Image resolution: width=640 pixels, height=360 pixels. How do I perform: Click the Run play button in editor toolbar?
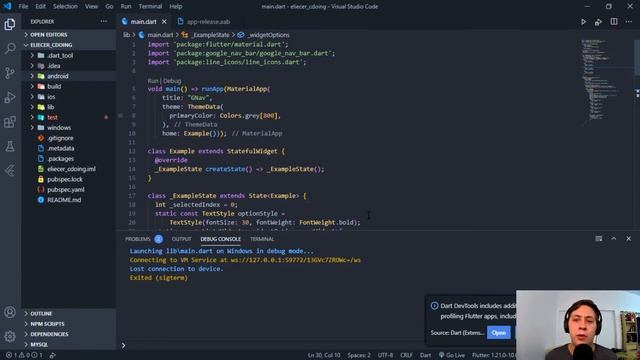point(583,22)
